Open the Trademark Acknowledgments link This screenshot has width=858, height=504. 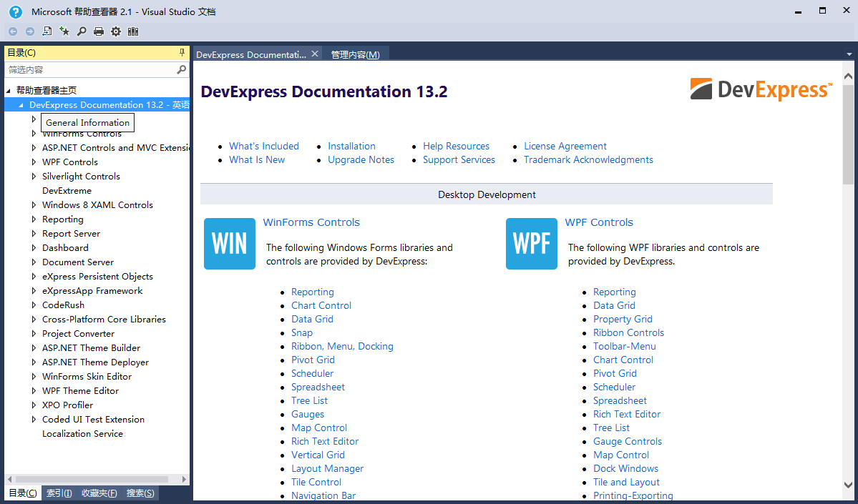click(588, 159)
